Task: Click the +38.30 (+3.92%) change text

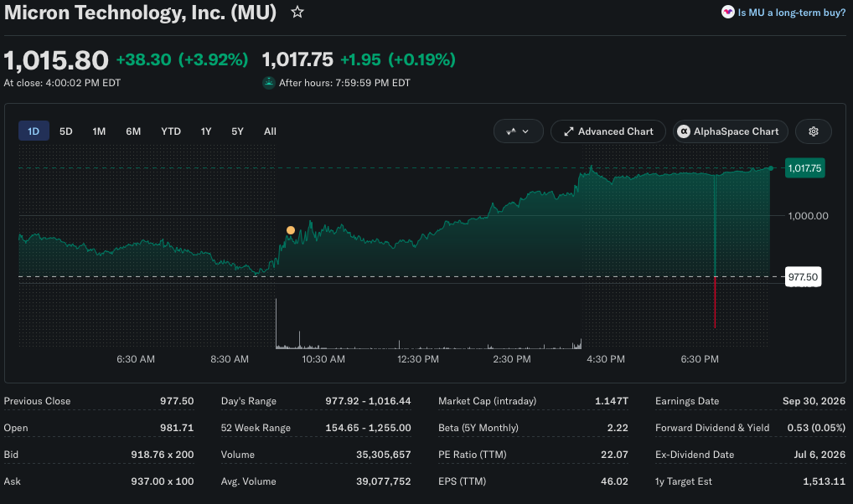Action: point(182,59)
